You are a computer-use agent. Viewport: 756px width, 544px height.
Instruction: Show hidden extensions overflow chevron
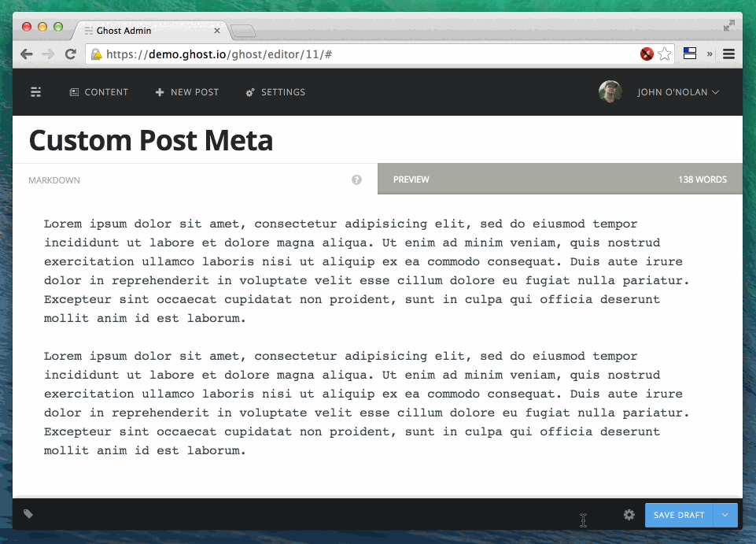tap(710, 54)
